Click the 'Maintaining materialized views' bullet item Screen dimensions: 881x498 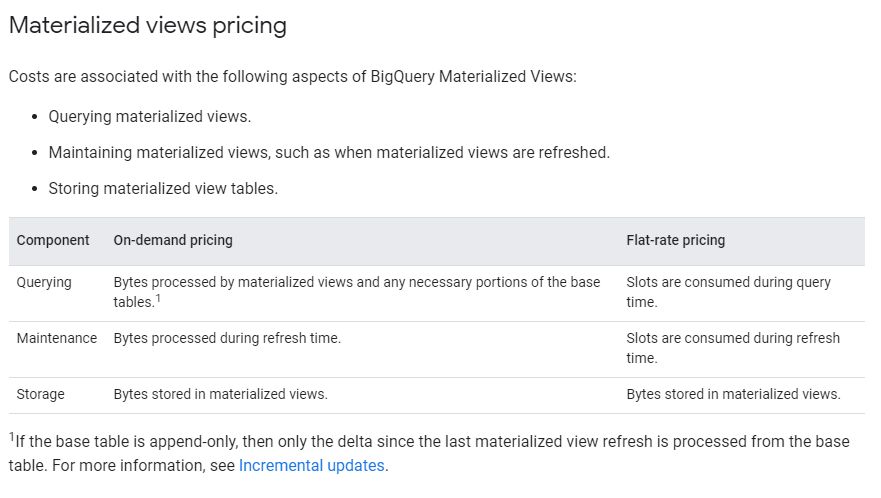click(x=328, y=152)
